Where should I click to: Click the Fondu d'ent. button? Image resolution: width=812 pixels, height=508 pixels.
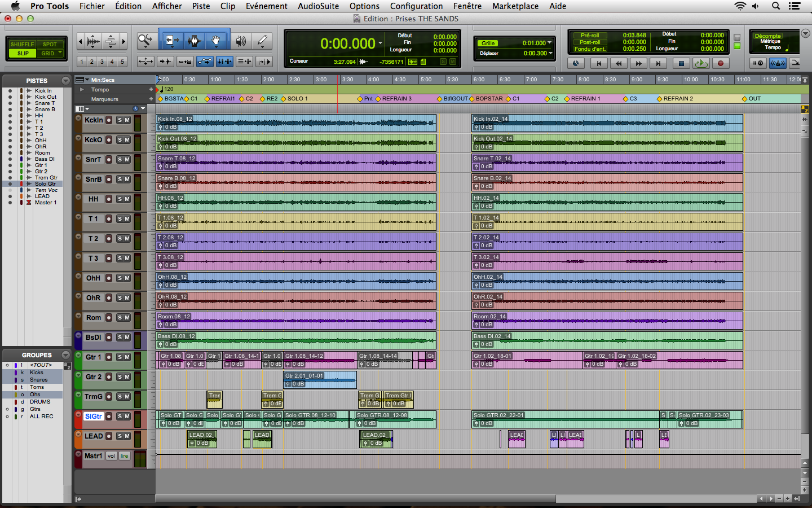590,49
